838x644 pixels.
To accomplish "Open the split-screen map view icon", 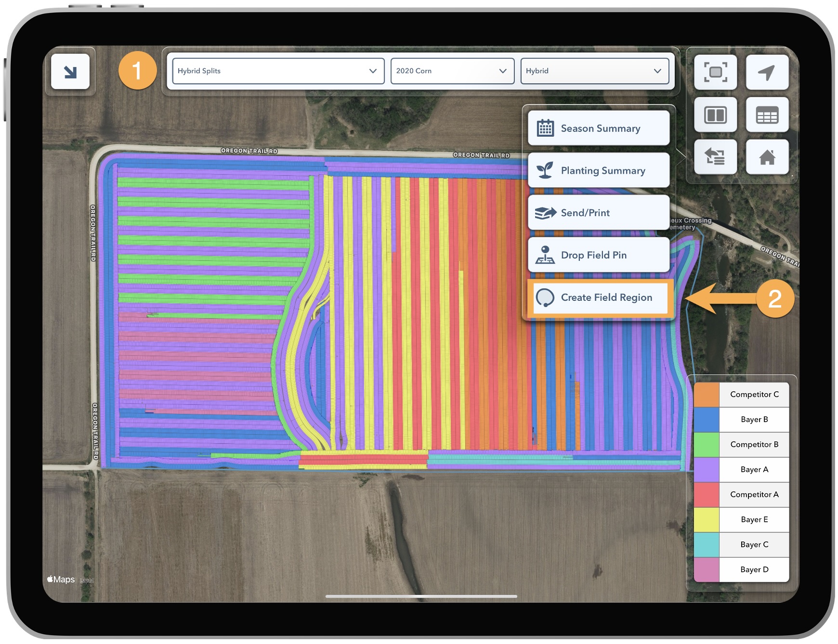I will 715,115.
